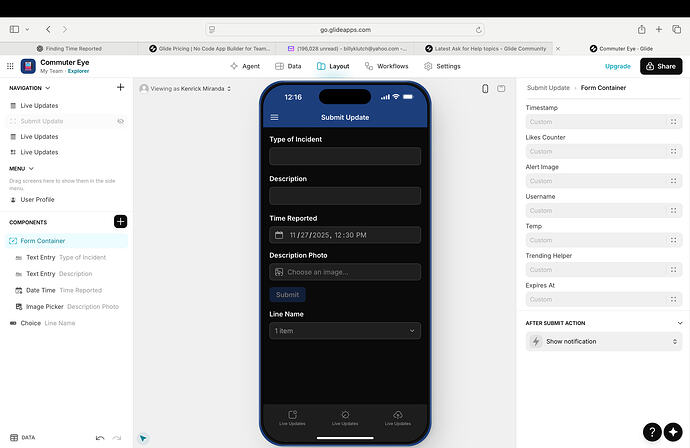Viewport: 690px width, 448px height.
Task: Open the help question mark button
Action: (x=652, y=432)
